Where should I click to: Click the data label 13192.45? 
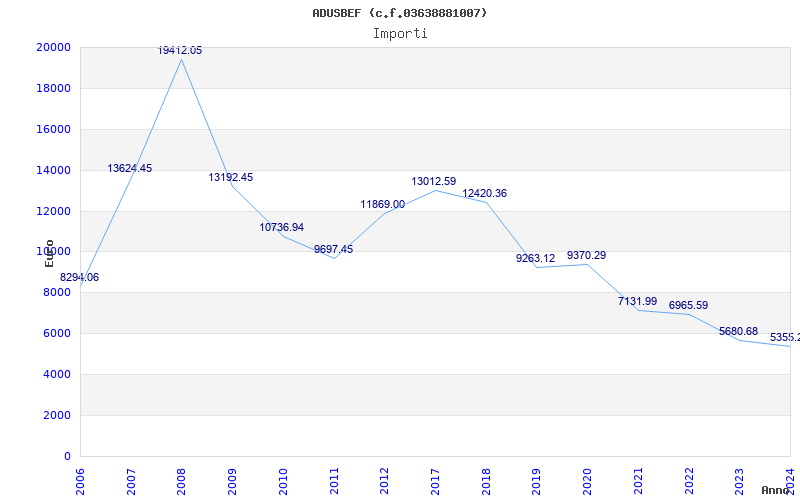[231, 178]
